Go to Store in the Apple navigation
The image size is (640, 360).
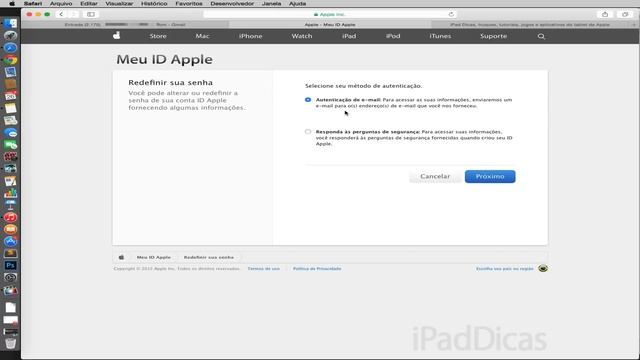tap(158, 36)
